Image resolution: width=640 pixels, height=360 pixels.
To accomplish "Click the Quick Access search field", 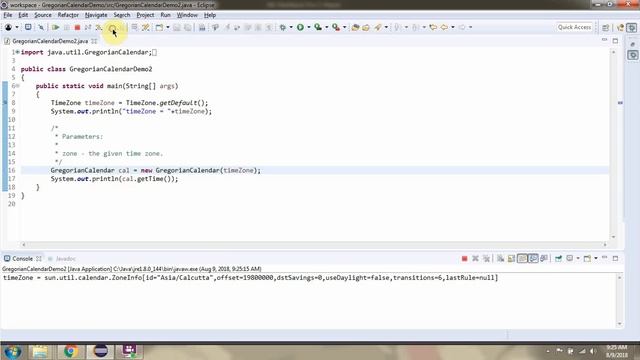I will (x=574, y=27).
